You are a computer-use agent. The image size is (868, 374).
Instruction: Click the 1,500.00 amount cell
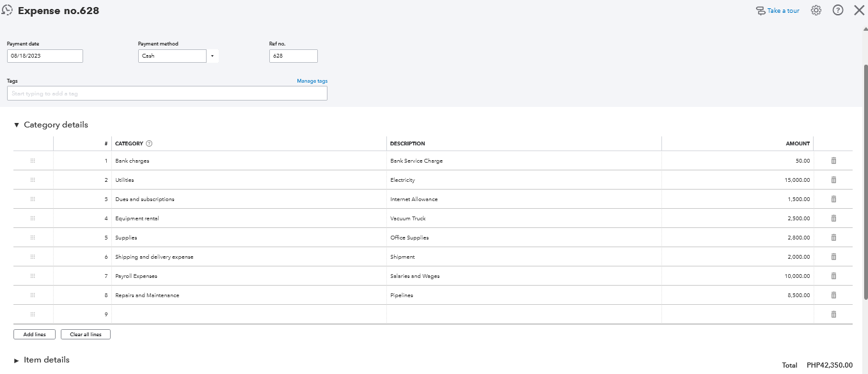(x=738, y=199)
